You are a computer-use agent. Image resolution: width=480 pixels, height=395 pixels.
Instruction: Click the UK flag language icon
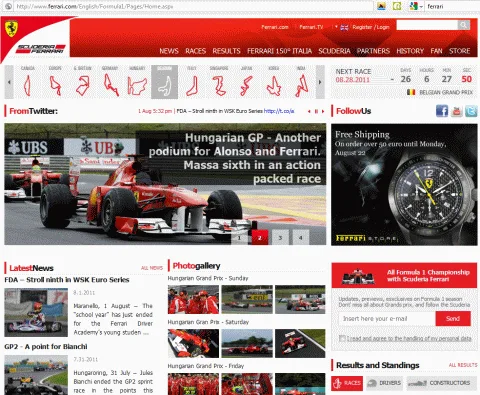tap(344, 28)
